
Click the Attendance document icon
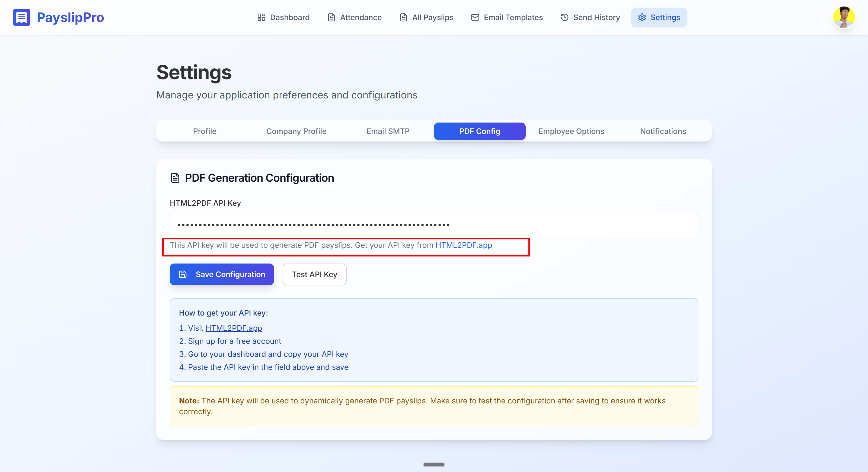tap(331, 18)
